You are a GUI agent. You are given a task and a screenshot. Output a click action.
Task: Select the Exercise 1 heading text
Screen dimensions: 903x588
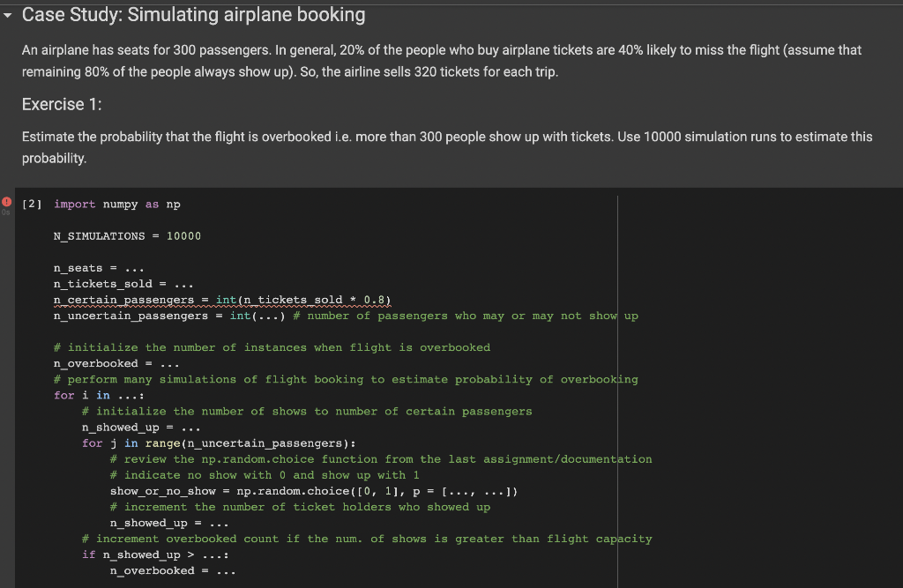coord(61,103)
